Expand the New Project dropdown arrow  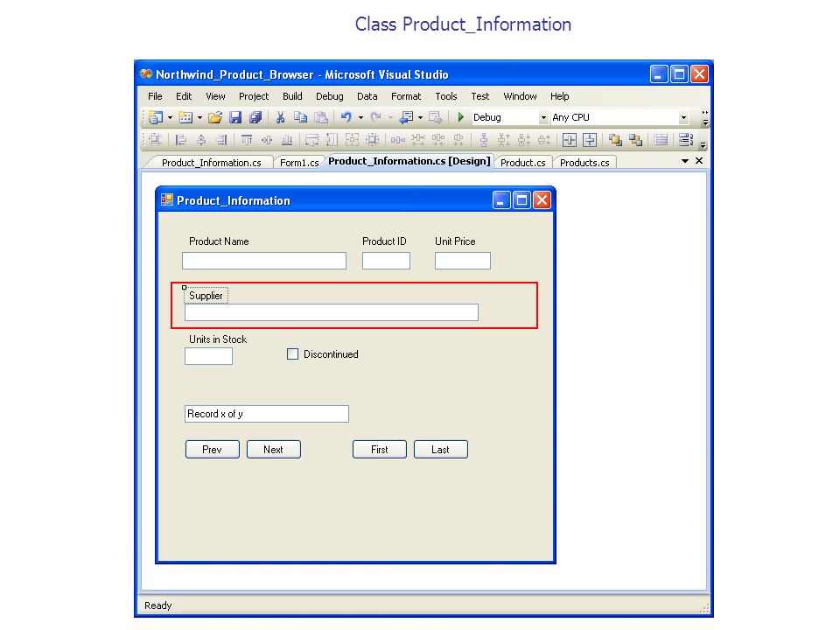[x=170, y=117]
